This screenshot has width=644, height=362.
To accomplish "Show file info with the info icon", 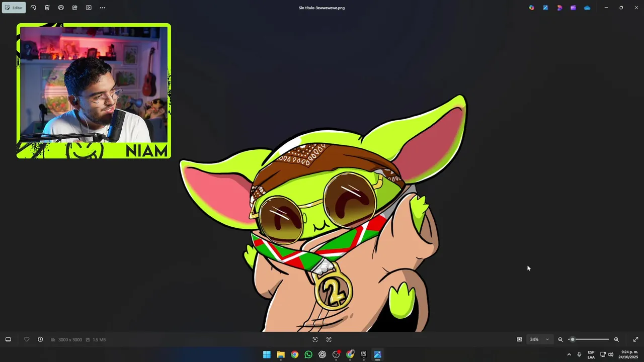I will tap(40, 339).
